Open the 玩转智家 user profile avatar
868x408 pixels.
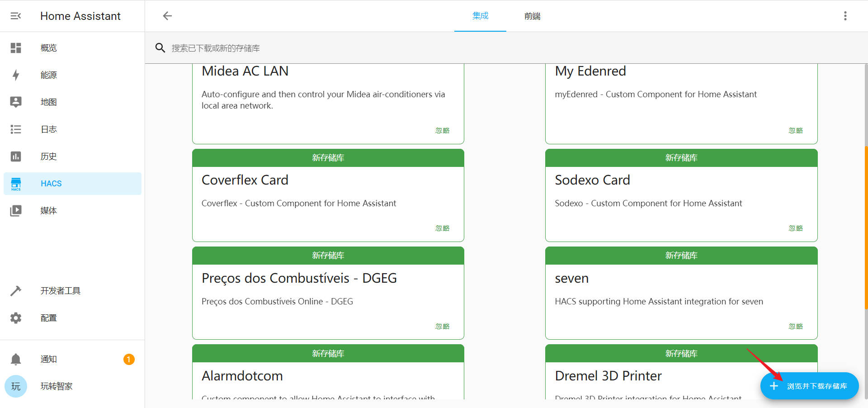[x=16, y=386]
